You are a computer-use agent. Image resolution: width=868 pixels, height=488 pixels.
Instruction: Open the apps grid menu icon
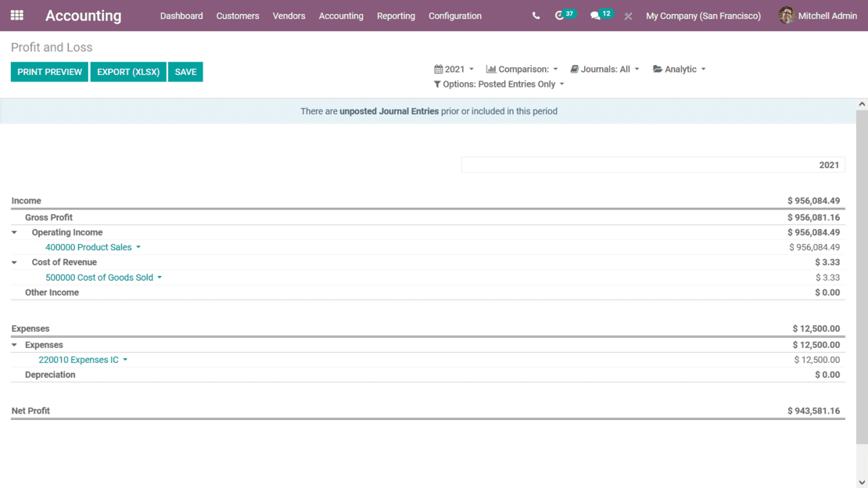point(16,16)
